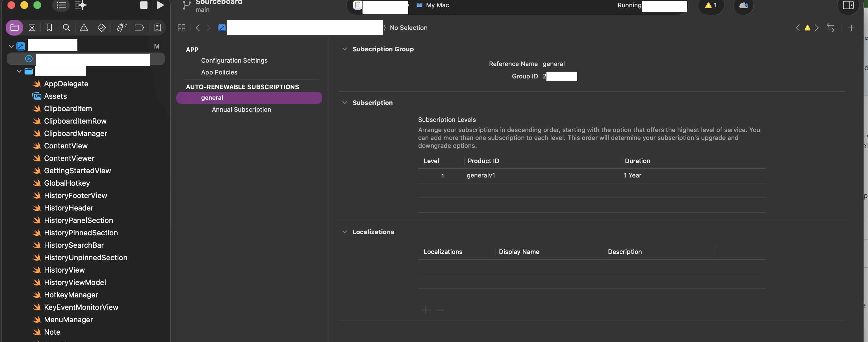Open App Policies
This screenshot has height=342, width=868.
219,72
